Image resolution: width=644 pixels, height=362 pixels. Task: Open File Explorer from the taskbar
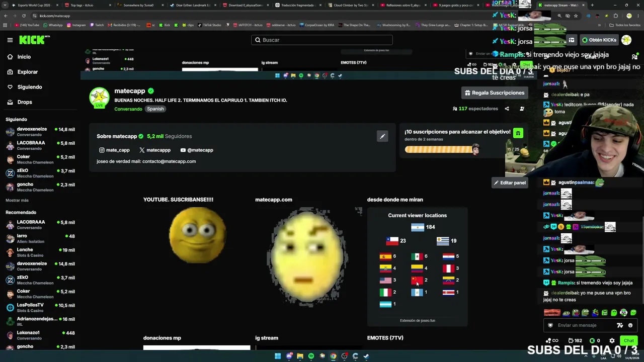pyautogui.click(x=300, y=356)
